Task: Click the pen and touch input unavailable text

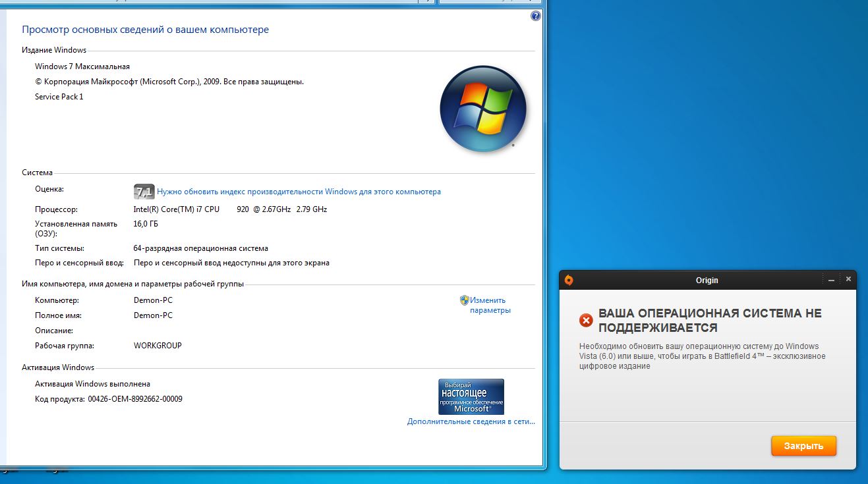Action: pyautogui.click(x=231, y=263)
